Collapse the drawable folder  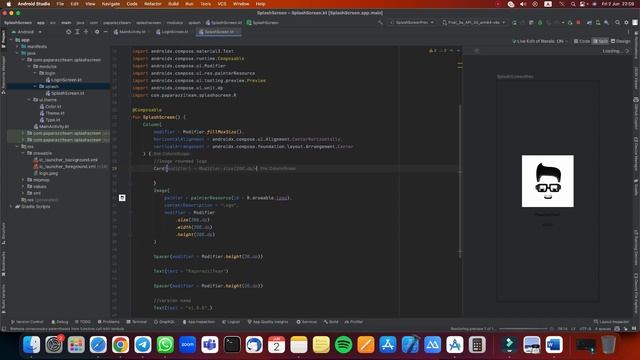point(23,153)
